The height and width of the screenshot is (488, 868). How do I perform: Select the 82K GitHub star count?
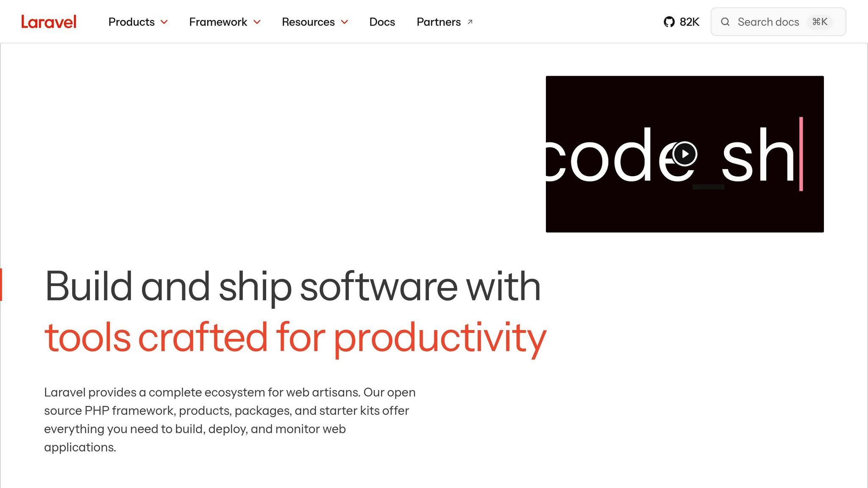pos(690,22)
